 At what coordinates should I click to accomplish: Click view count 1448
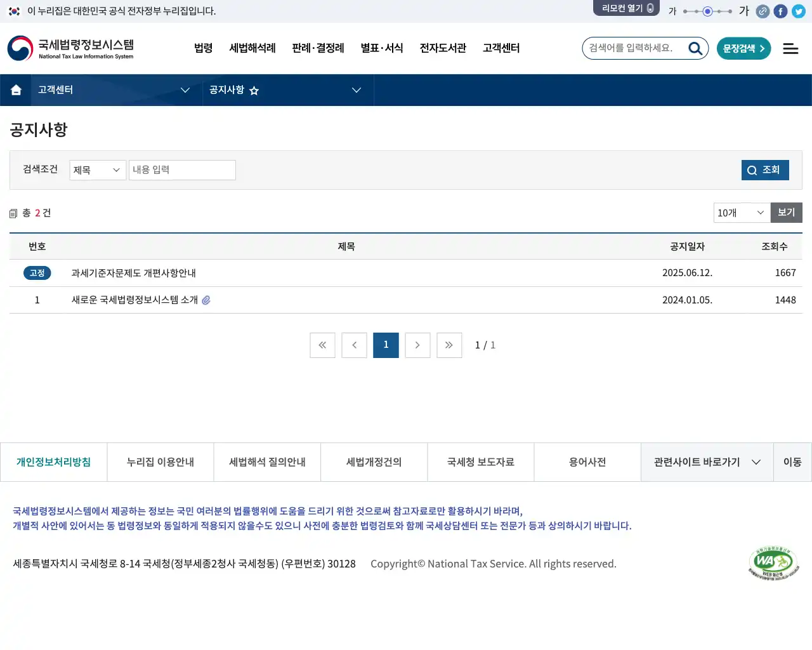[x=785, y=300]
